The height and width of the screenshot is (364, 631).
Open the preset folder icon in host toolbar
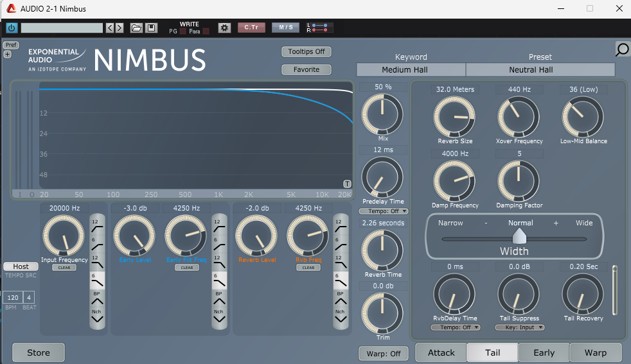pyautogui.click(x=136, y=28)
